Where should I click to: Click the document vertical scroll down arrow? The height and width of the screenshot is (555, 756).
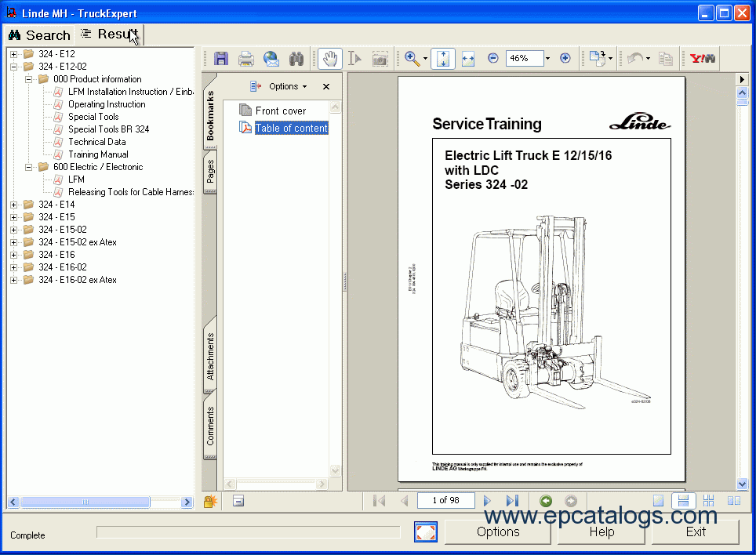coord(742,484)
